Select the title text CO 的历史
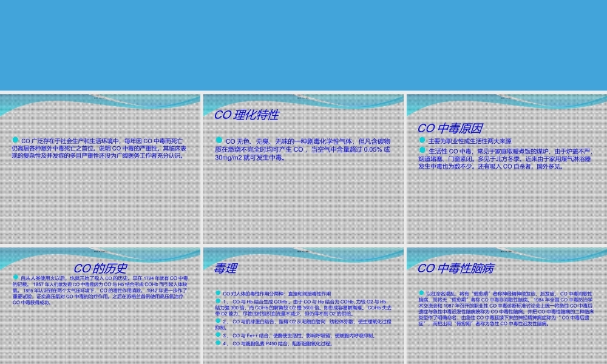This screenshot has height=364, width=607. pos(100,269)
